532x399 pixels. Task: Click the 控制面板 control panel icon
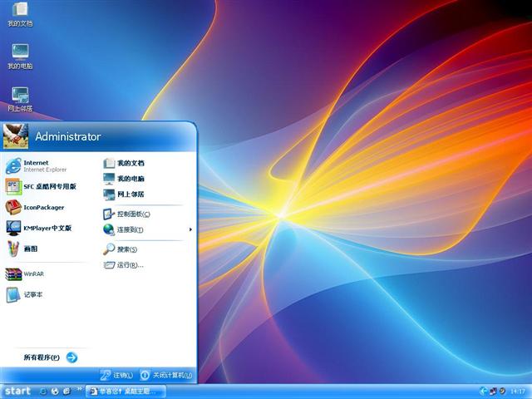(x=109, y=214)
